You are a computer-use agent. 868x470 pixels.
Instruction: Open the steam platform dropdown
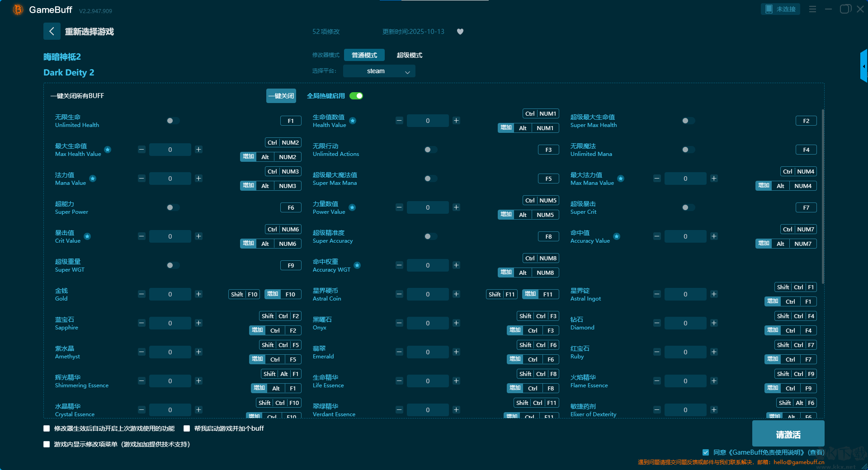[379, 71]
